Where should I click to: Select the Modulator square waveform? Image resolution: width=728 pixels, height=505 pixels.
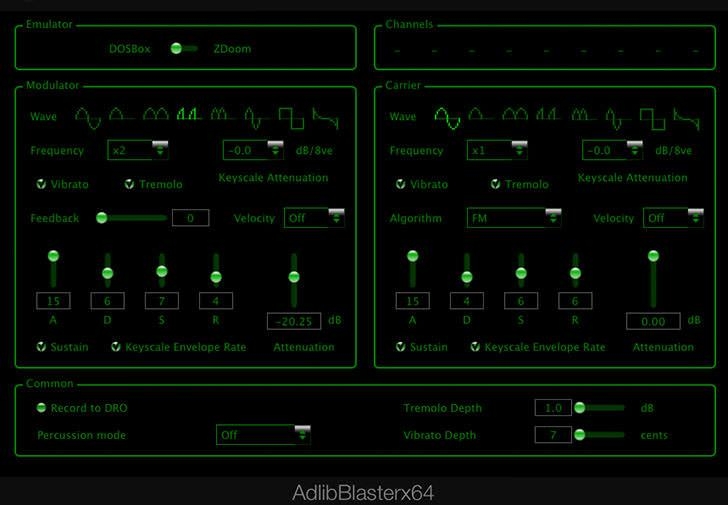click(292, 117)
